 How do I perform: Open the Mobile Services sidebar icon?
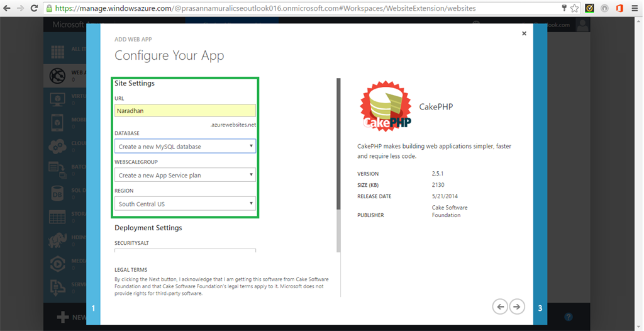click(57, 123)
